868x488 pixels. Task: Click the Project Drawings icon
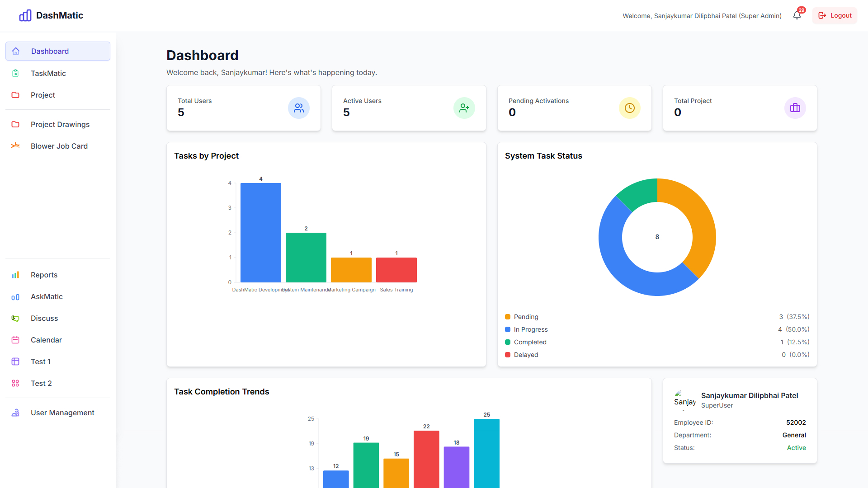pos(16,124)
